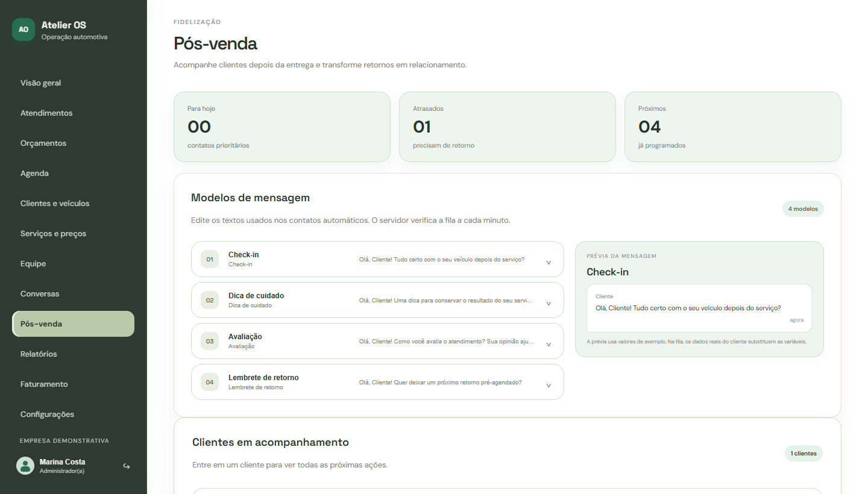Click the 'Empresa demonstrativa' label in sidebar
868x494 pixels.
click(64, 441)
